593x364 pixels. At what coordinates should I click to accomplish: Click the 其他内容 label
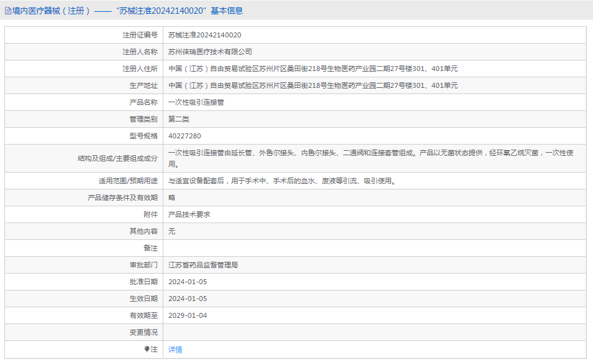(143, 231)
